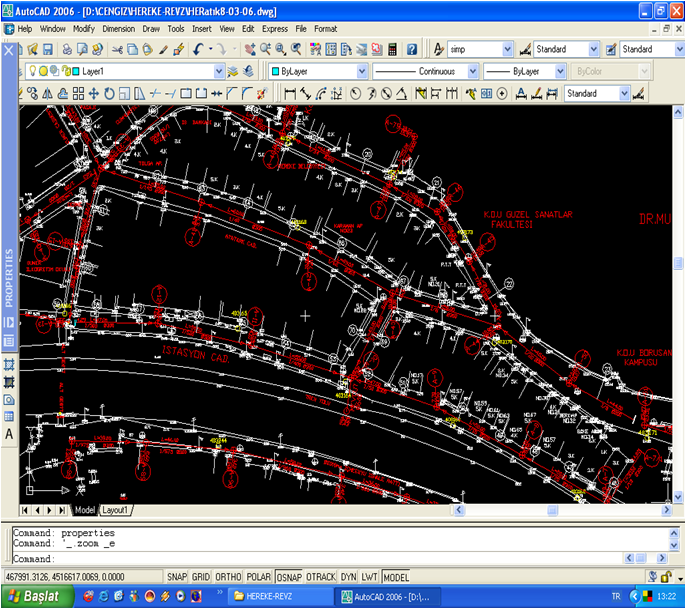Toggle OTRACK in status bar
The image size is (686, 609).
click(321, 577)
